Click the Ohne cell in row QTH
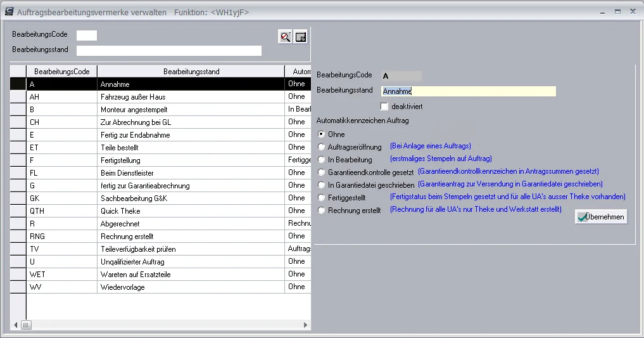This screenshot has height=338, width=644. pos(298,211)
